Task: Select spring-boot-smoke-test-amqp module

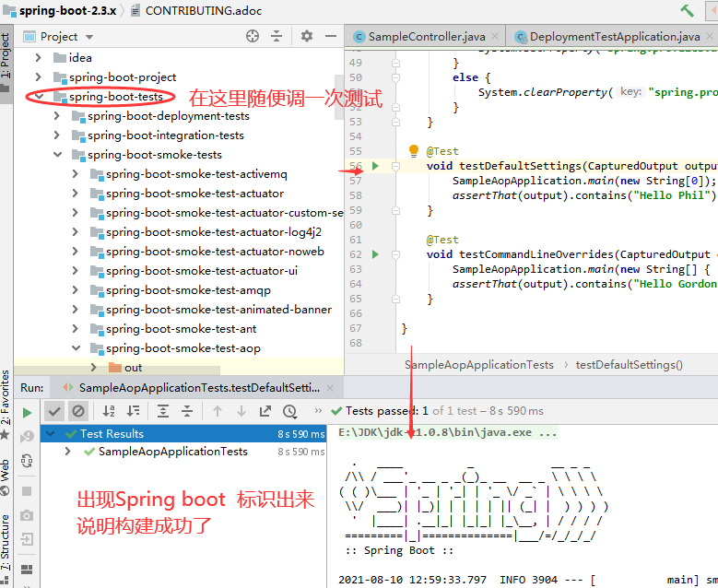Action: tap(188, 290)
